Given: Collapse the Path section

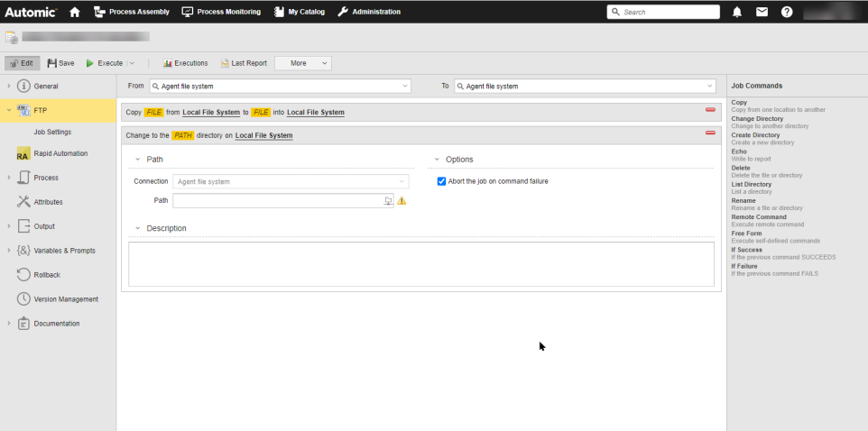Looking at the screenshot, I should [x=138, y=160].
